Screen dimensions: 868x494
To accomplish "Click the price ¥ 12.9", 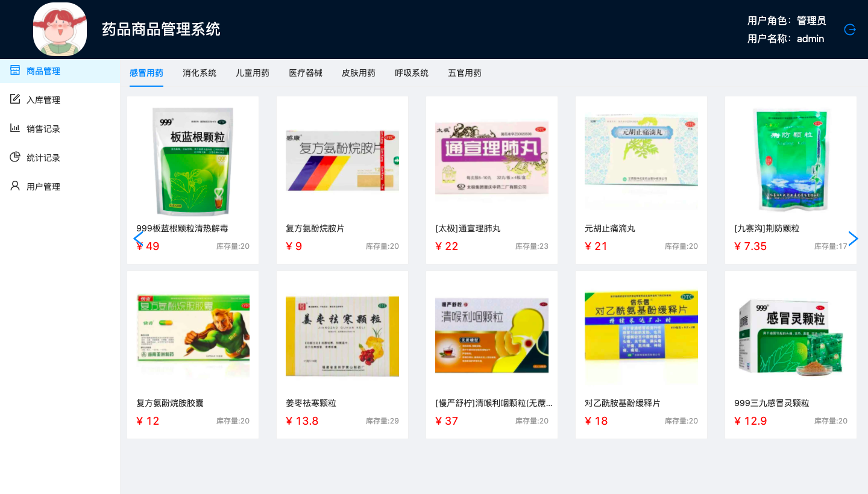I will tap(751, 421).
